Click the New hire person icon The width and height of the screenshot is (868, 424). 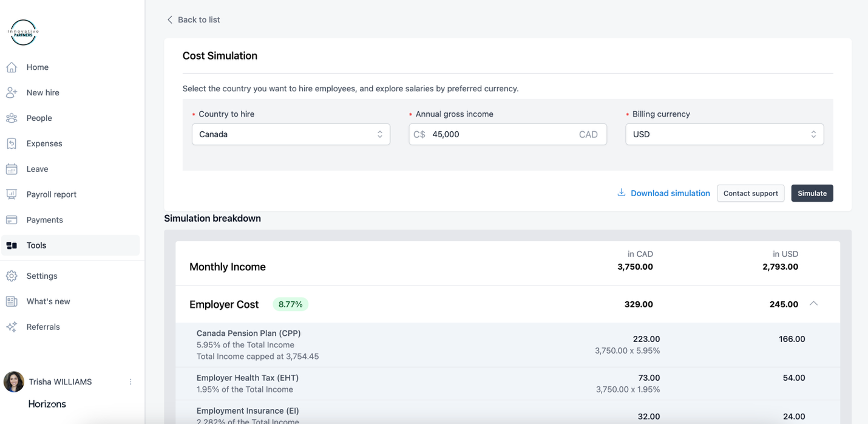coord(12,93)
